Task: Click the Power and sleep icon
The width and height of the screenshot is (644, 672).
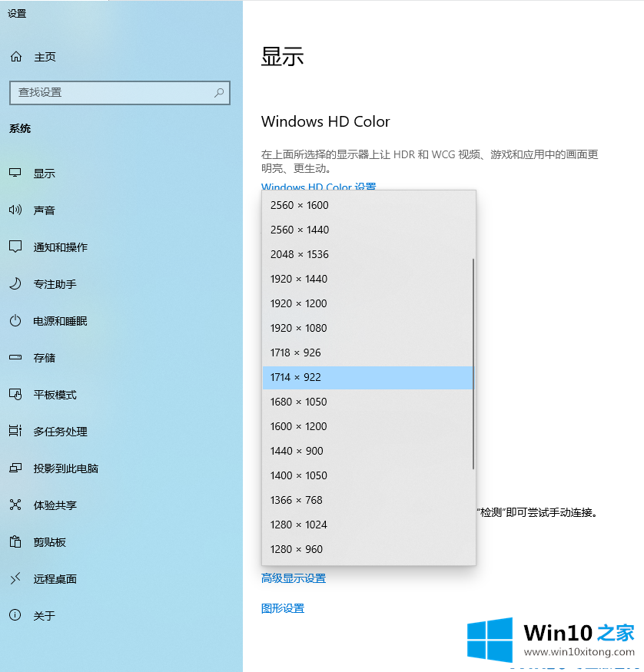Action: 15,320
